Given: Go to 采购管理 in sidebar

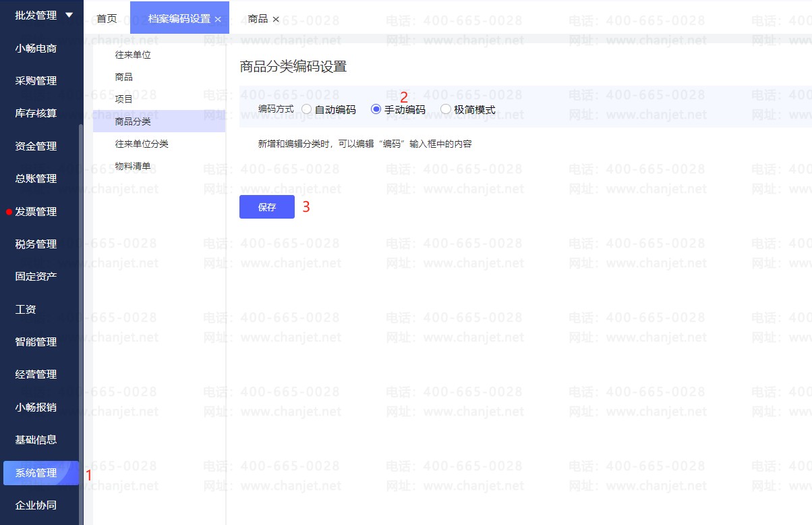Looking at the screenshot, I should click(x=36, y=81).
